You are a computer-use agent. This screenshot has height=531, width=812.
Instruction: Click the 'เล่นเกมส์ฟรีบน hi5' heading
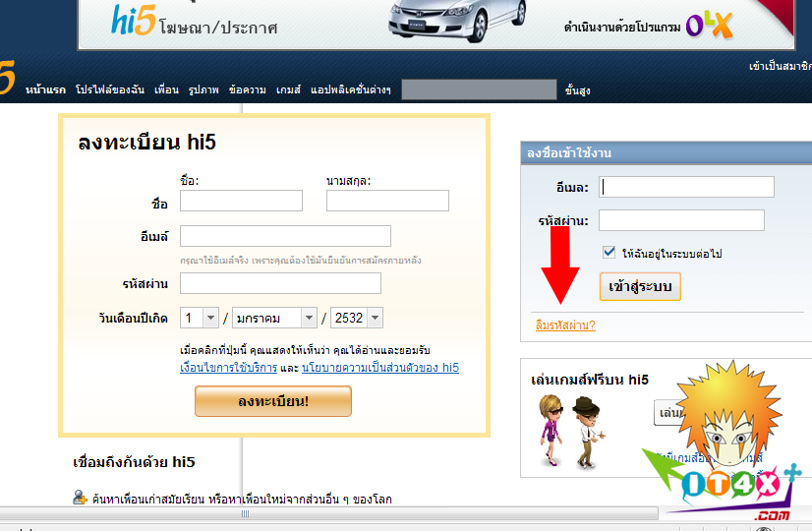pos(590,380)
